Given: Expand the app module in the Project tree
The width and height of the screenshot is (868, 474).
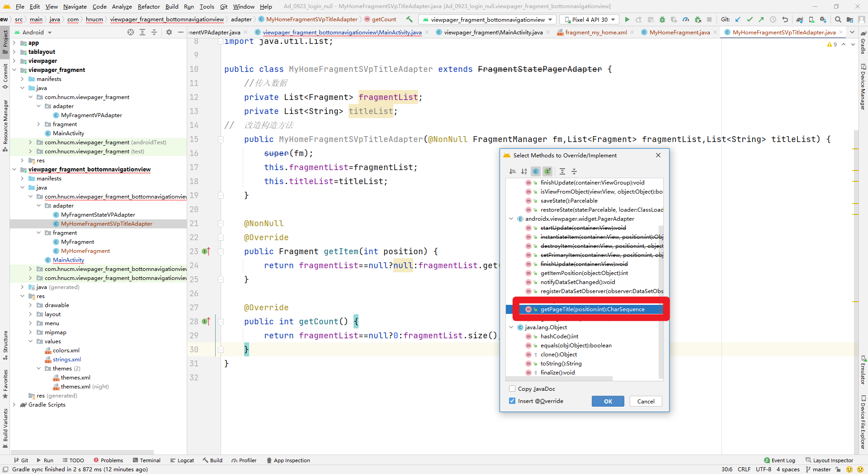Looking at the screenshot, I should (14, 43).
